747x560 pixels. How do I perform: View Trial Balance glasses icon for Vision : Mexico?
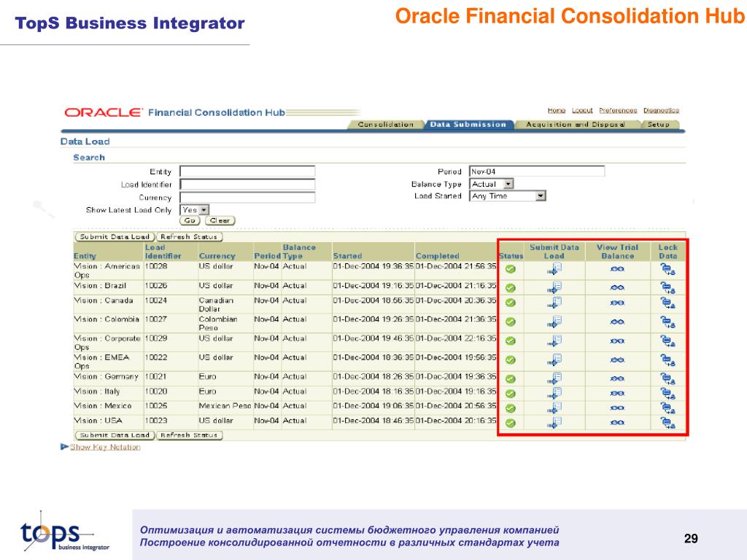pyautogui.click(x=617, y=408)
